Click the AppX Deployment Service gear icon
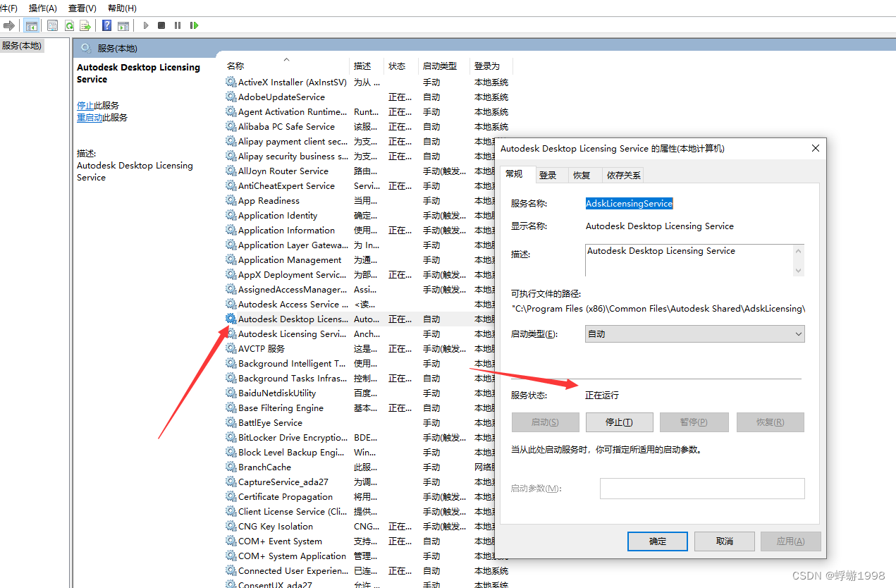 pyautogui.click(x=231, y=274)
